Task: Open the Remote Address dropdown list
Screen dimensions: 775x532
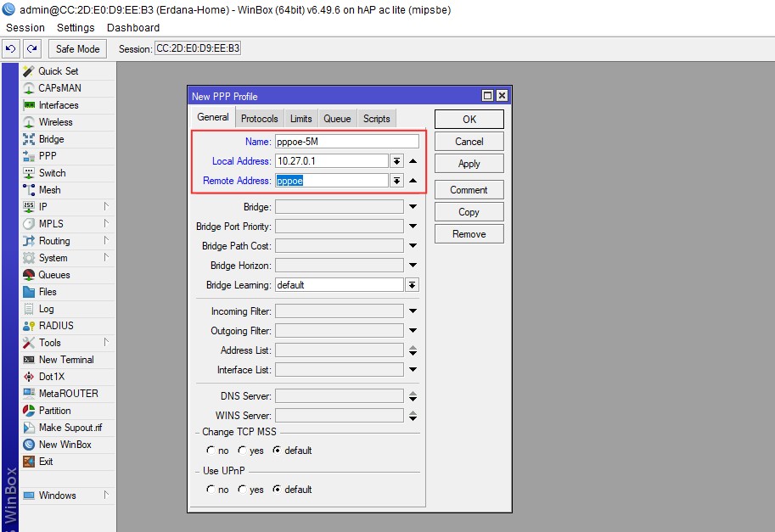Action: click(x=396, y=181)
